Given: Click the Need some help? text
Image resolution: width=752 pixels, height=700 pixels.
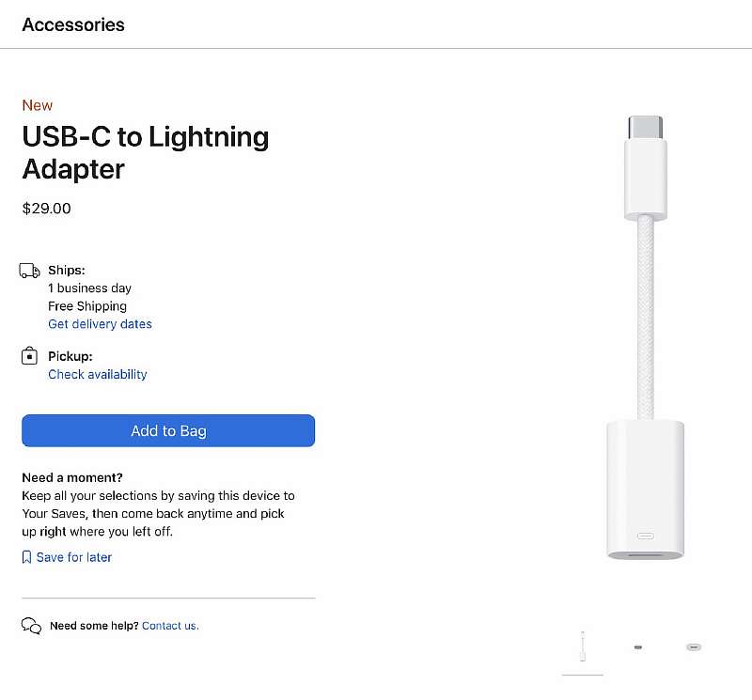Looking at the screenshot, I should click(94, 626).
